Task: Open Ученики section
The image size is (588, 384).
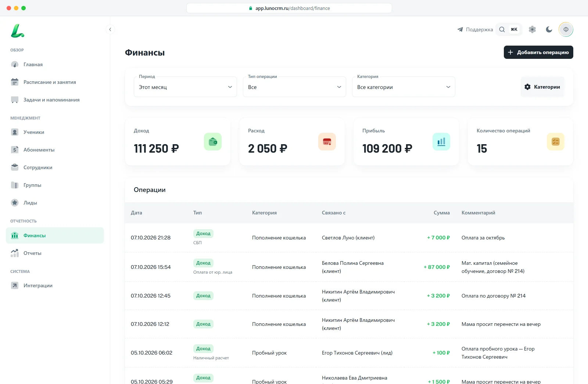Action: pyautogui.click(x=55, y=132)
